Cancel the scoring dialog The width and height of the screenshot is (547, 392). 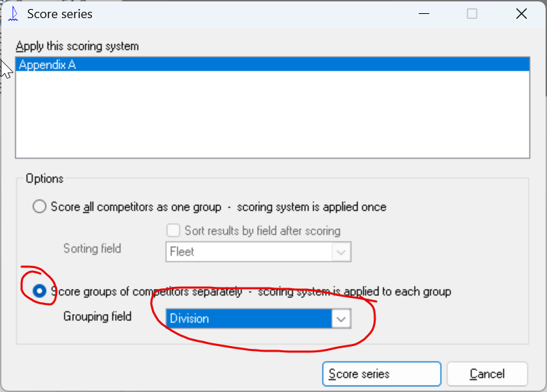(x=487, y=374)
